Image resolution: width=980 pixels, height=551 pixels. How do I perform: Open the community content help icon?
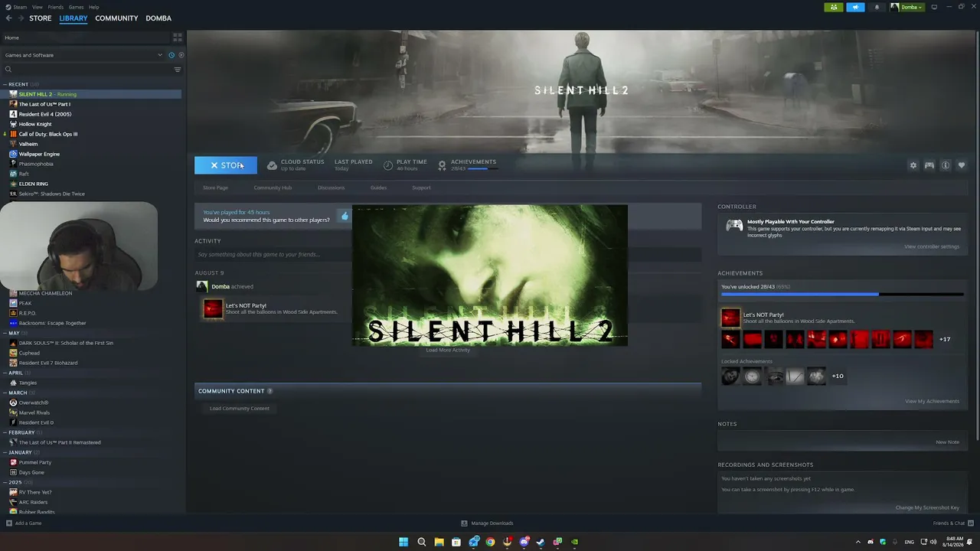[x=269, y=391]
